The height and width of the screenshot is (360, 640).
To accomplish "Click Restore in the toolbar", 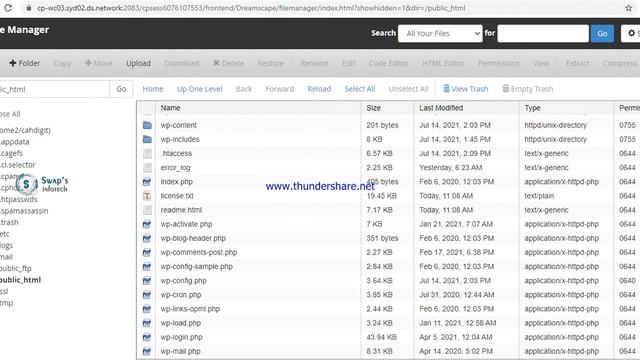I will [271, 63].
